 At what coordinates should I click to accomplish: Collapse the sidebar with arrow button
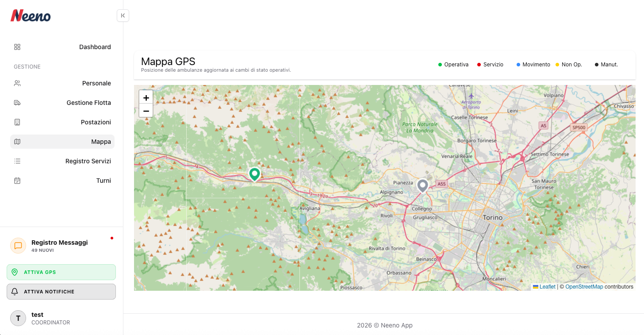tap(123, 15)
